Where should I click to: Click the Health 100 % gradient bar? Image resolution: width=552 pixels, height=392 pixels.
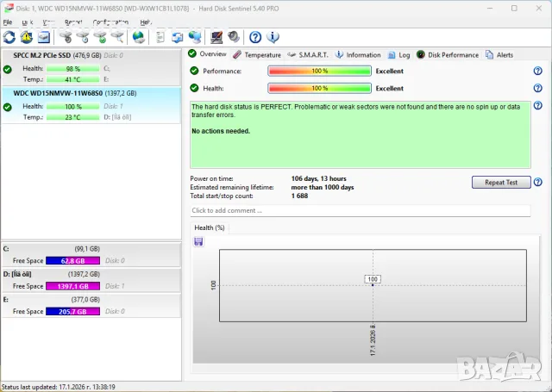pyautogui.click(x=319, y=88)
